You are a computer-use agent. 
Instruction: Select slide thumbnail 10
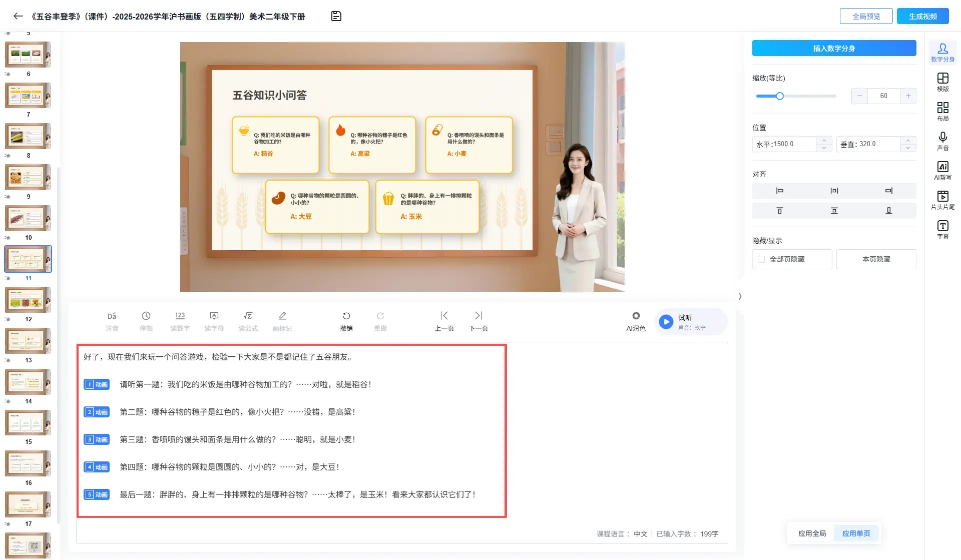coord(28,218)
